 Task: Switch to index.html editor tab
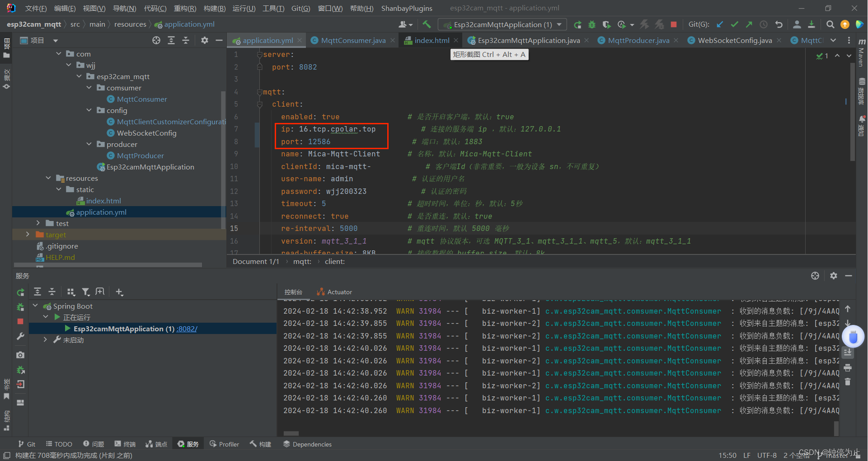pyautogui.click(x=432, y=40)
